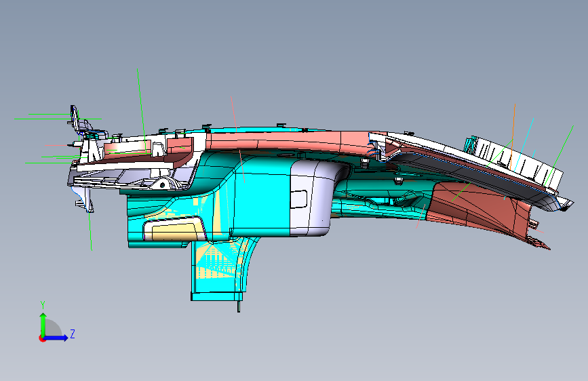Select the gray YZ plane quadrant of triad
The width and height of the screenshot is (588, 381).
(52, 329)
